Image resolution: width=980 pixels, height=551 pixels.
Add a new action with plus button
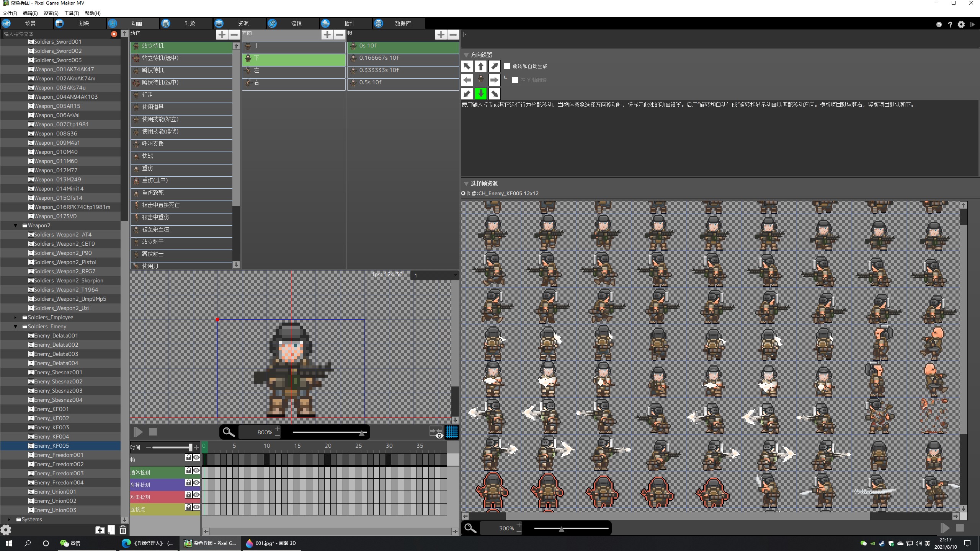pyautogui.click(x=222, y=35)
